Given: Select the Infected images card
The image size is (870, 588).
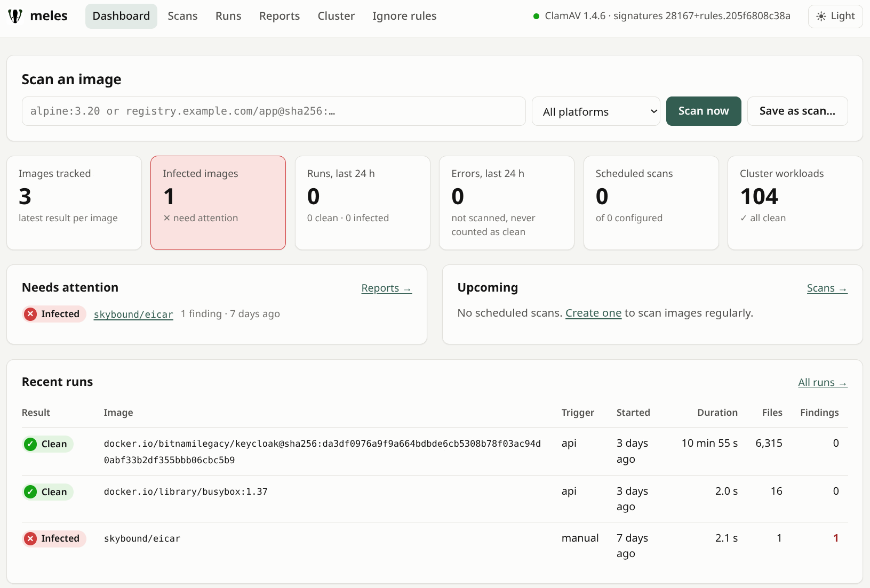Looking at the screenshot, I should pyautogui.click(x=218, y=203).
